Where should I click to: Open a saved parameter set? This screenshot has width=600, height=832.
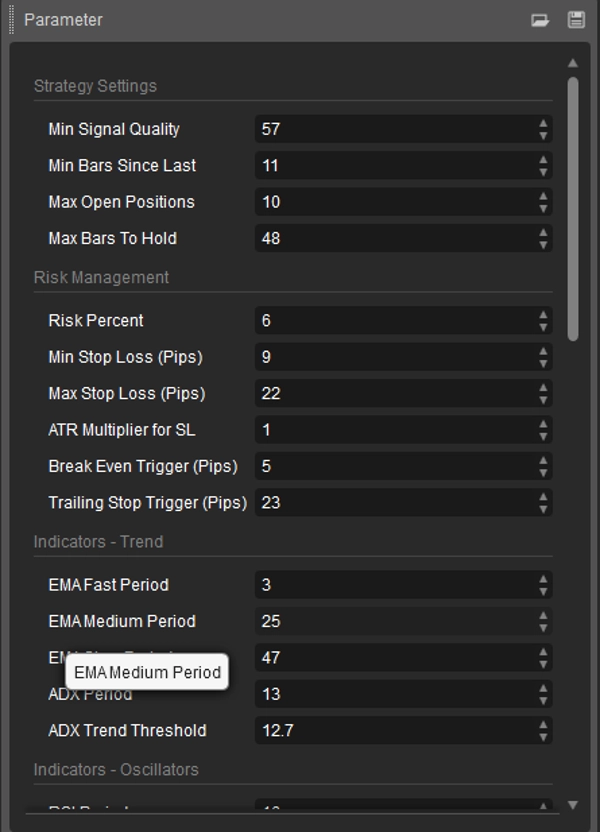541,18
